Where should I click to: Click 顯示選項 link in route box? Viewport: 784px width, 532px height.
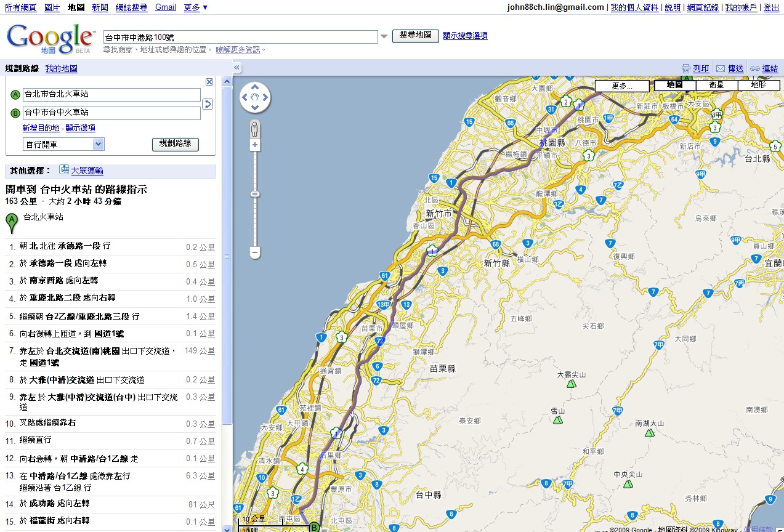pyautogui.click(x=81, y=128)
